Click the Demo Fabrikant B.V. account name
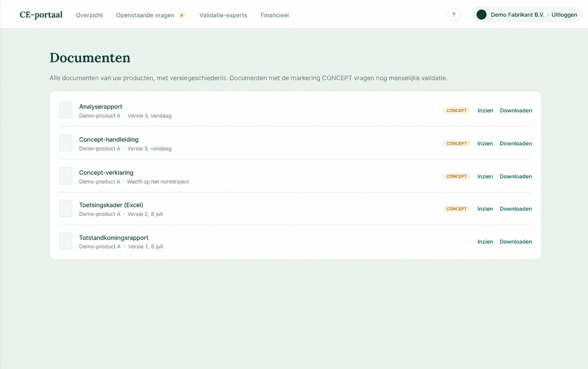 517,15
